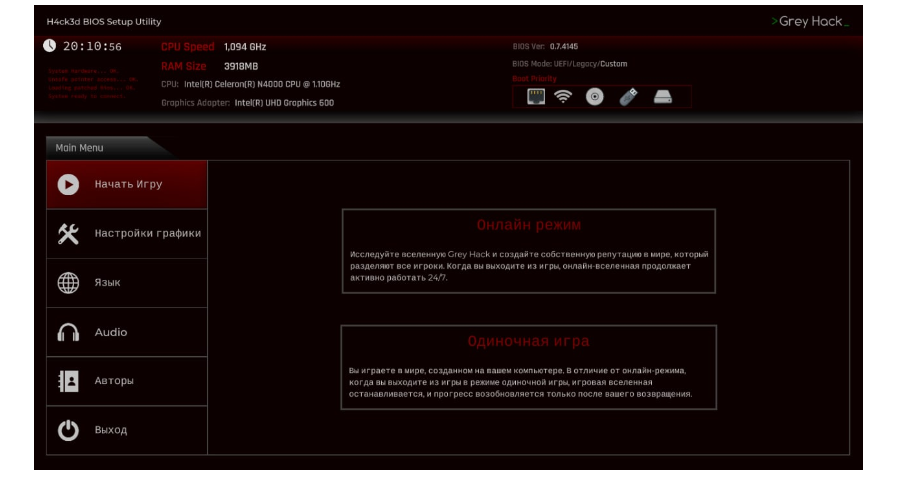Select the USB drive boot priority icon
Viewport: 897px width, 478px height.
click(628, 97)
